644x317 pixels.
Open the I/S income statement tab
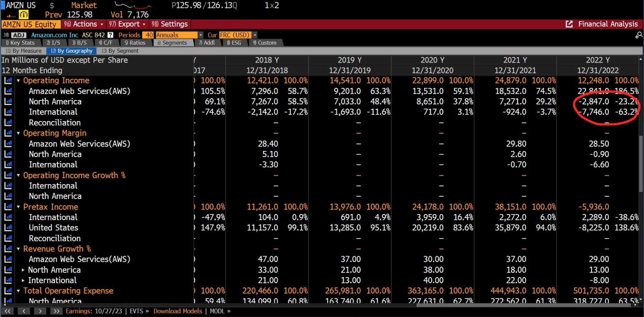(x=53, y=43)
